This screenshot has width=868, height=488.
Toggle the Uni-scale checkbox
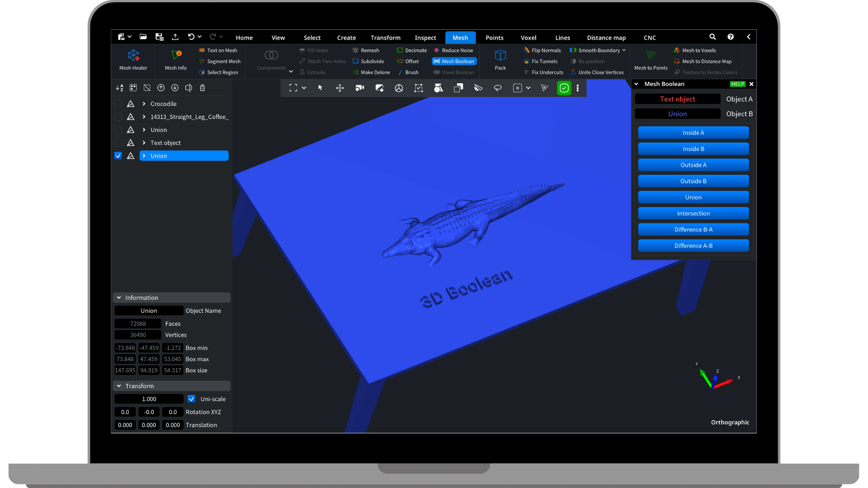(191, 399)
